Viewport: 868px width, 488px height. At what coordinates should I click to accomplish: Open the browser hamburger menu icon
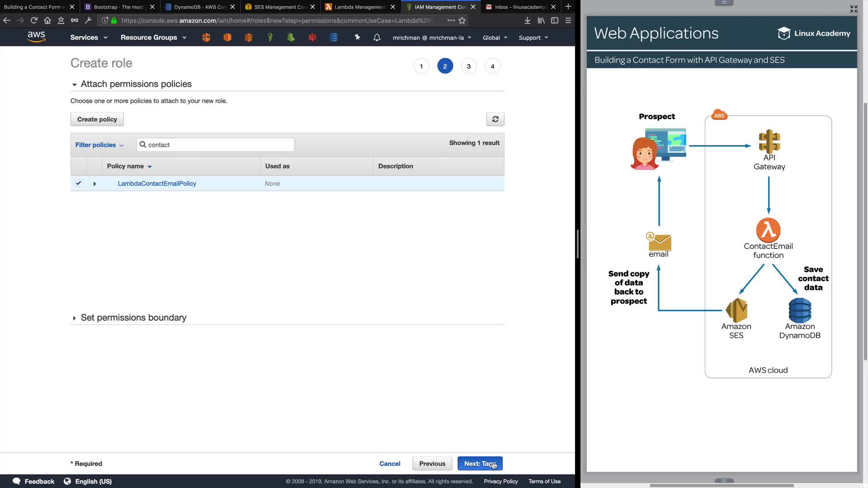(568, 20)
